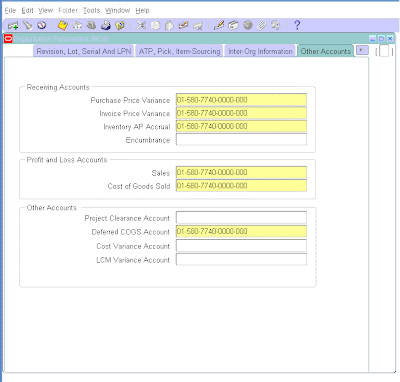Image resolution: width=400 pixels, height=382 pixels.
Task: Click the Cost of Goods Sold field
Action: 241,186
